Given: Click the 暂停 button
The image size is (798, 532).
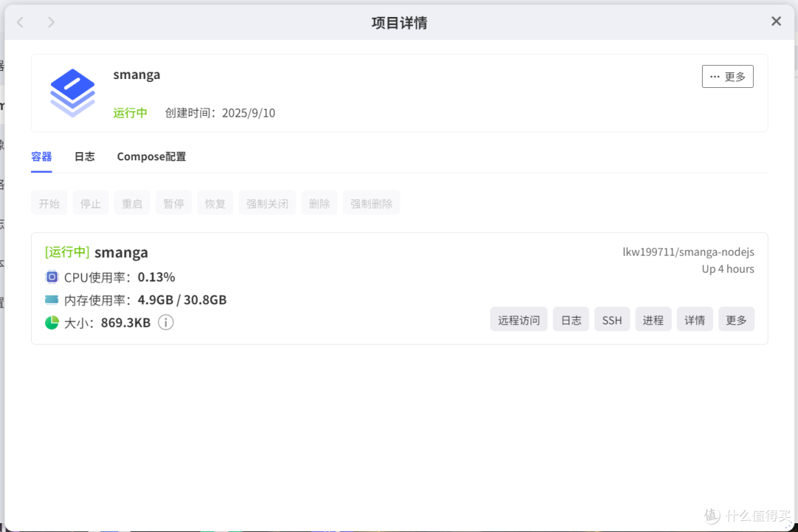Looking at the screenshot, I should click(x=174, y=203).
